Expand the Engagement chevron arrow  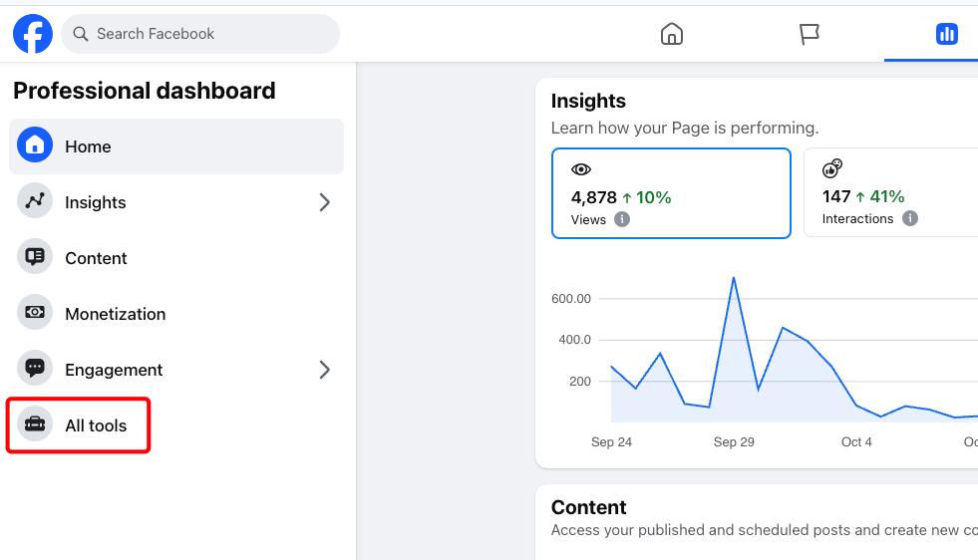point(324,370)
